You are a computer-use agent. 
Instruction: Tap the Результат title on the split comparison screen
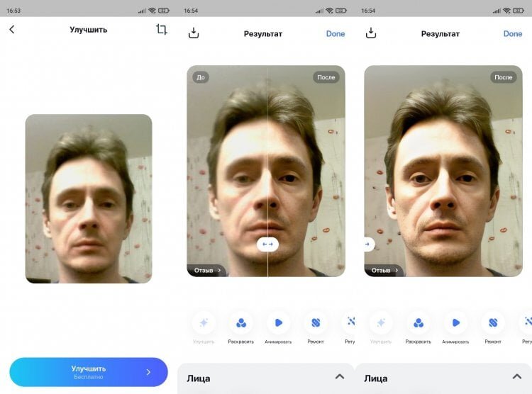(x=263, y=34)
